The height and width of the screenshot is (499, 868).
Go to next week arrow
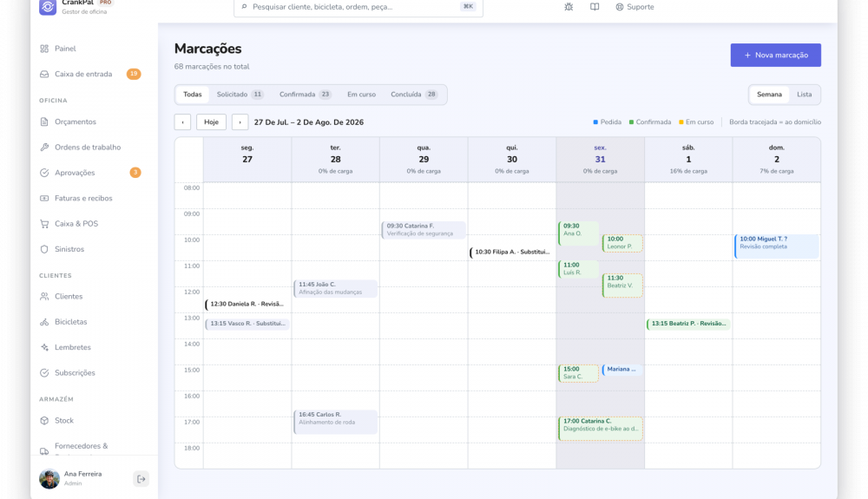[x=240, y=122]
